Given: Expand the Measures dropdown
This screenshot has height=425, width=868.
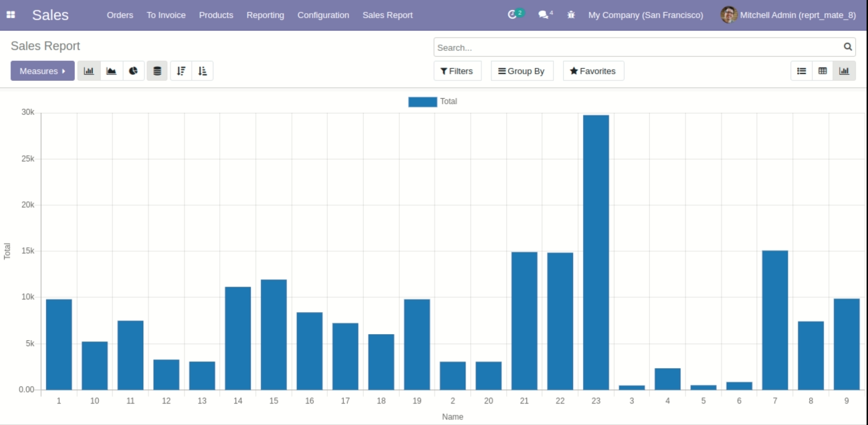Looking at the screenshot, I should (x=42, y=71).
